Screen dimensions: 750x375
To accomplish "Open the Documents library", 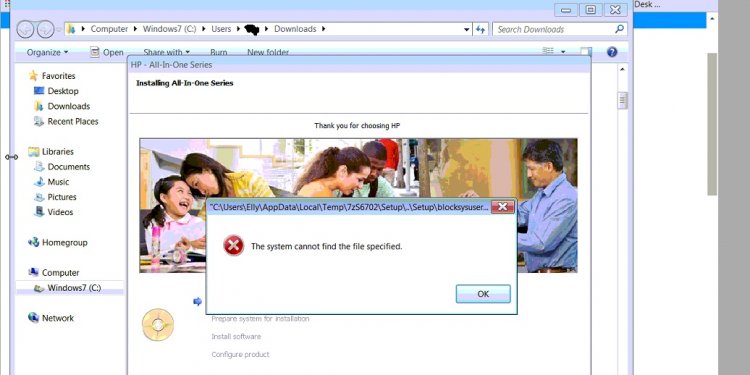I will pos(68,167).
